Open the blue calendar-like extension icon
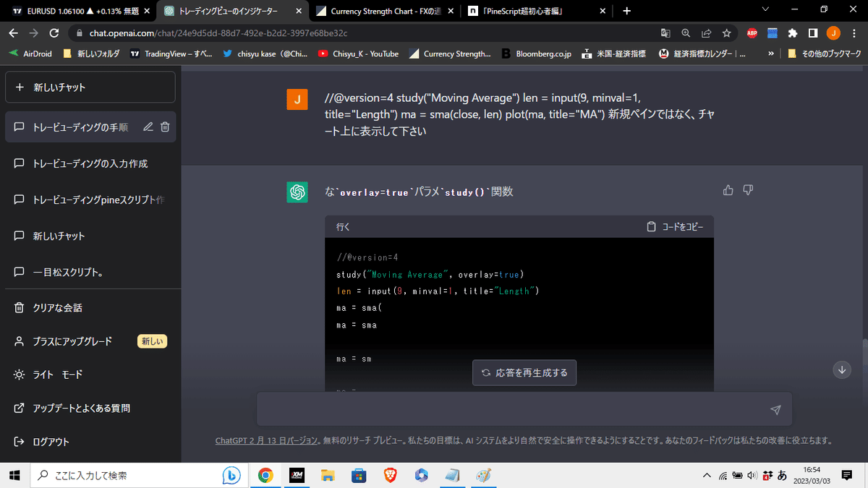Image resolution: width=868 pixels, height=488 pixels. pyautogui.click(x=773, y=33)
